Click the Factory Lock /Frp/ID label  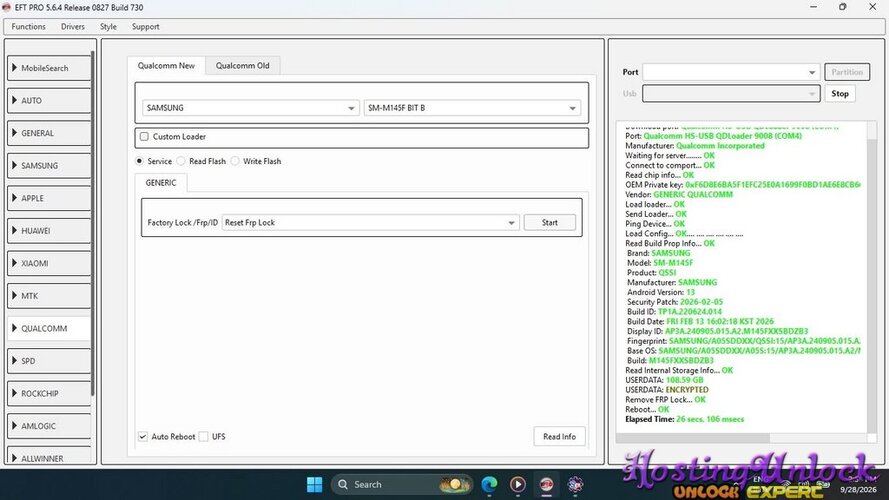tap(183, 223)
